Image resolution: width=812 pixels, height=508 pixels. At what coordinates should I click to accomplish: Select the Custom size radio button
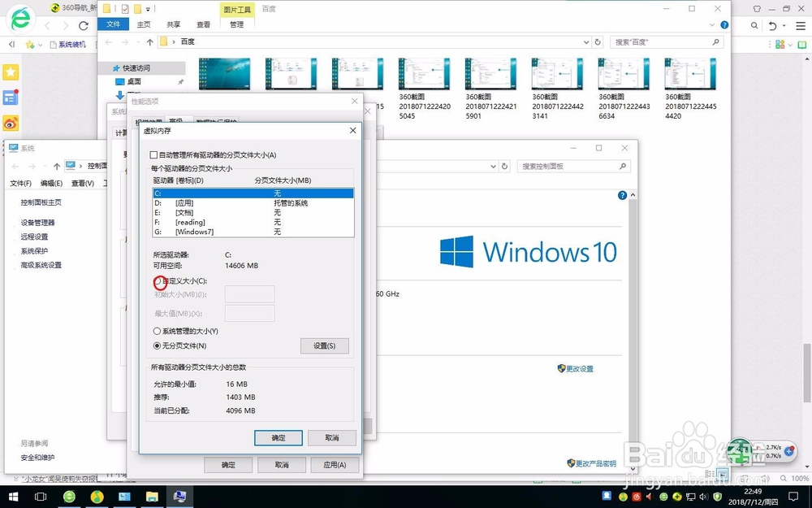tap(158, 281)
